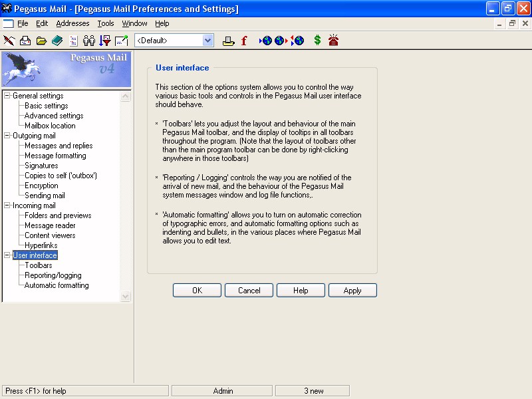Select the Incoming mail tree item
The height and width of the screenshot is (399, 532).
tap(35, 205)
